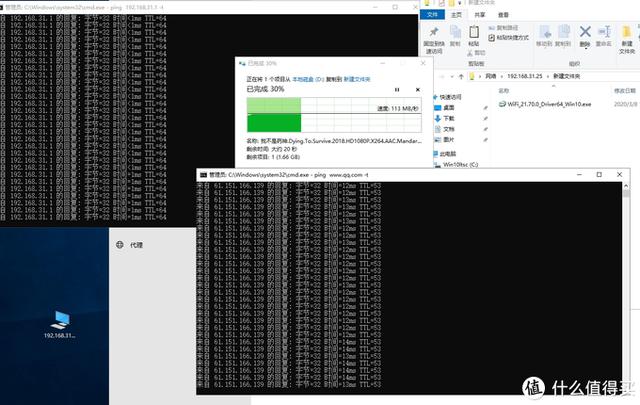Click the 新建文件夹 new folder icon

[x=627, y=32]
